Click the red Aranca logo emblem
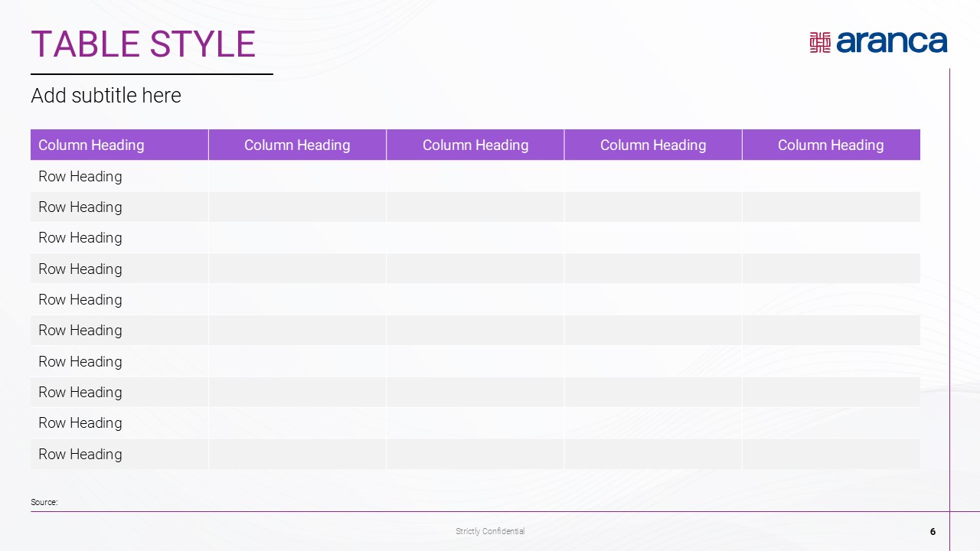 [820, 42]
